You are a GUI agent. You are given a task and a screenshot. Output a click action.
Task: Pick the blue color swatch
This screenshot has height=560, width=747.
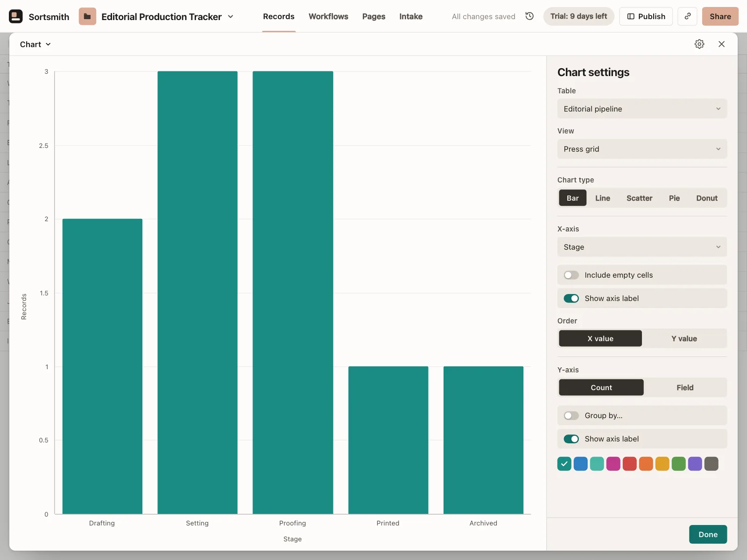581,464
